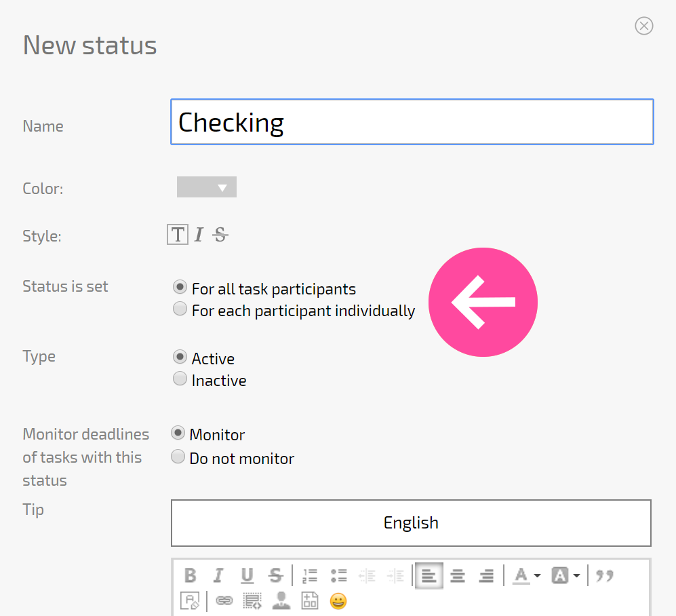Switch to the English tip tab

[412, 523]
